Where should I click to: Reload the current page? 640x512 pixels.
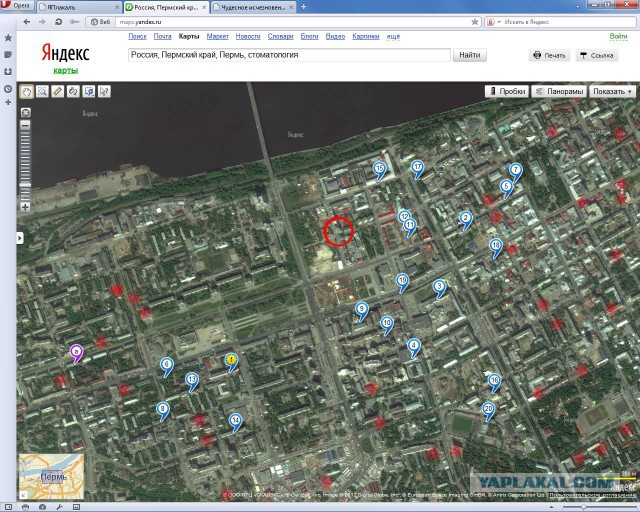[58, 22]
